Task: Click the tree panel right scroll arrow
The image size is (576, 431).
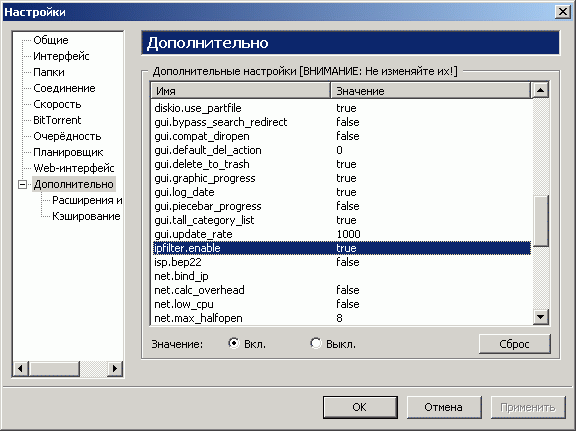Action: pyautogui.click(x=115, y=368)
